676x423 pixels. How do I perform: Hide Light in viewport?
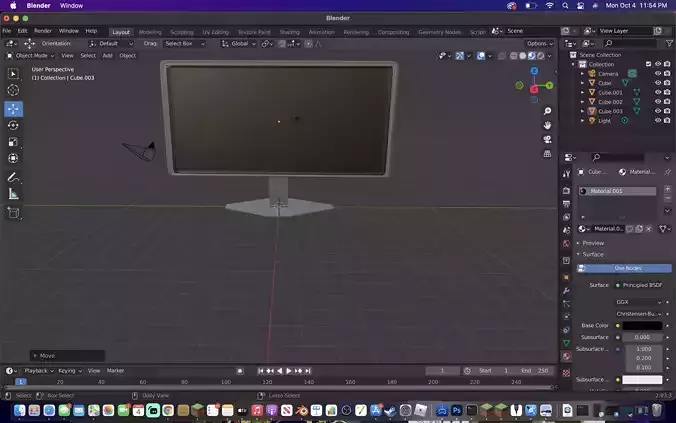658,121
